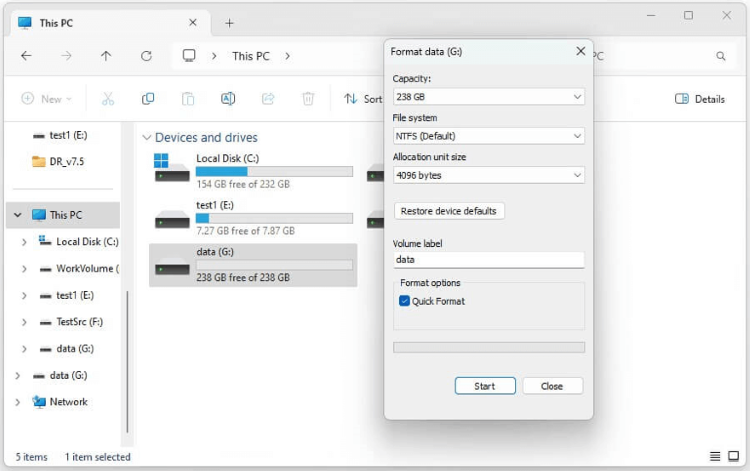Click the sidebar vertical scrollbar
750x471 pixels.
point(127,361)
